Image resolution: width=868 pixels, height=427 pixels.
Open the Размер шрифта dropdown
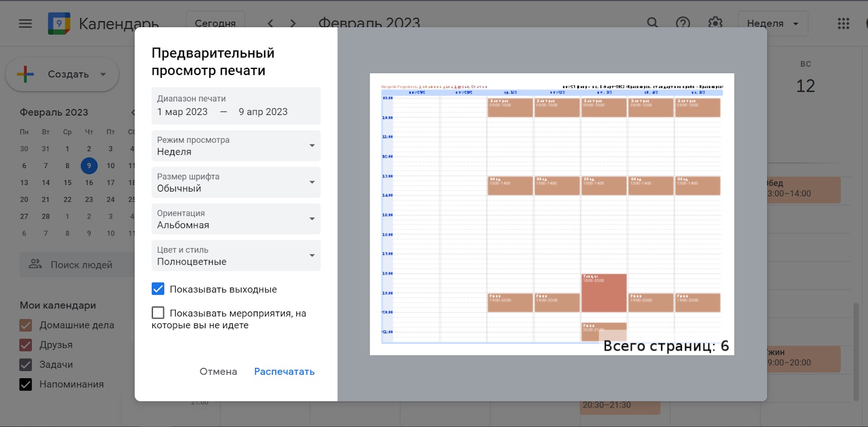(x=236, y=182)
